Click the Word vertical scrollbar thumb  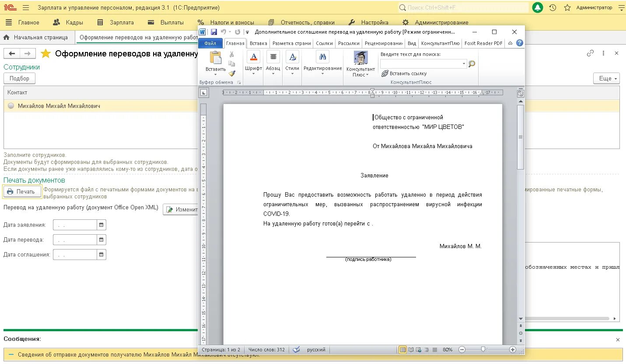521,137
